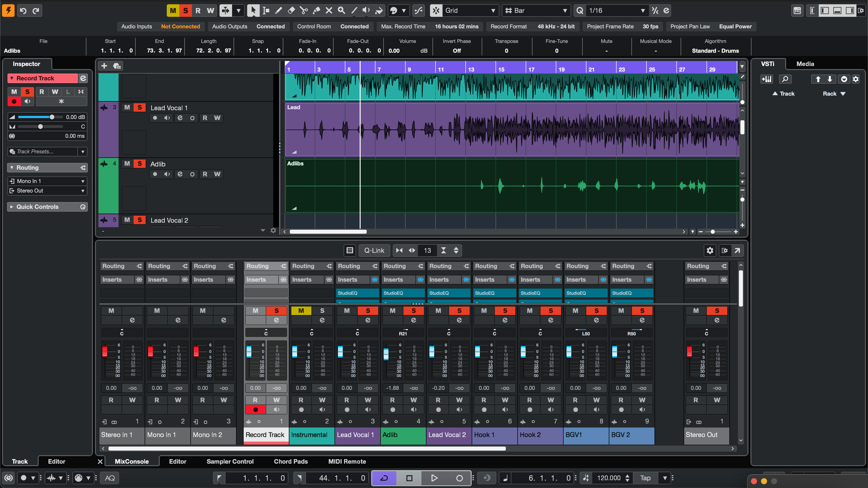Select the Zoom tool
868x488 pixels.
pyautogui.click(x=341, y=11)
